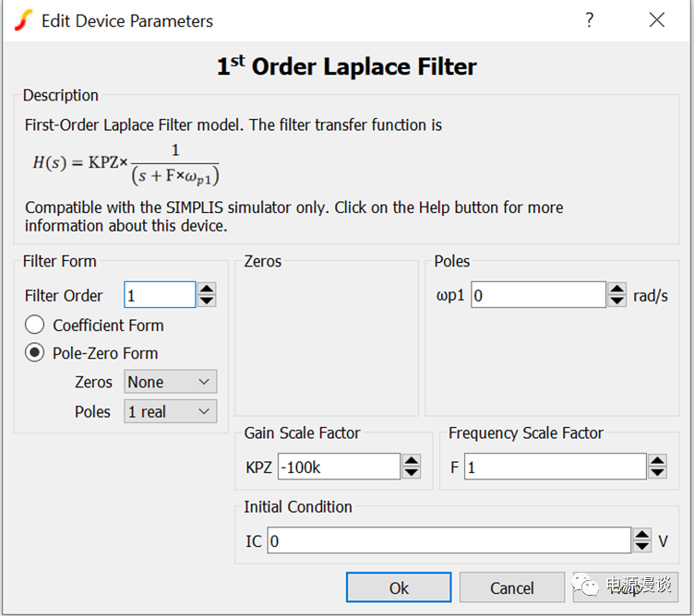Decrease Initial Condition IC with down arrow

pos(641,547)
